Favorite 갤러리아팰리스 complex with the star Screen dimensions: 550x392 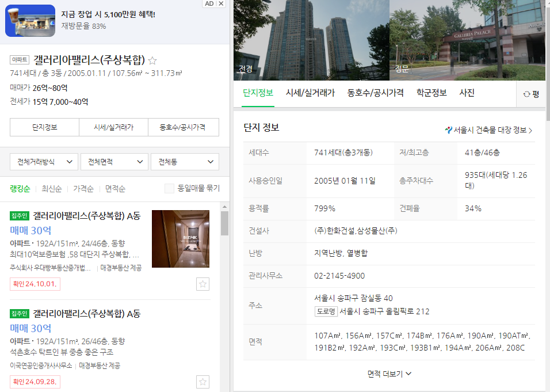[152, 60]
